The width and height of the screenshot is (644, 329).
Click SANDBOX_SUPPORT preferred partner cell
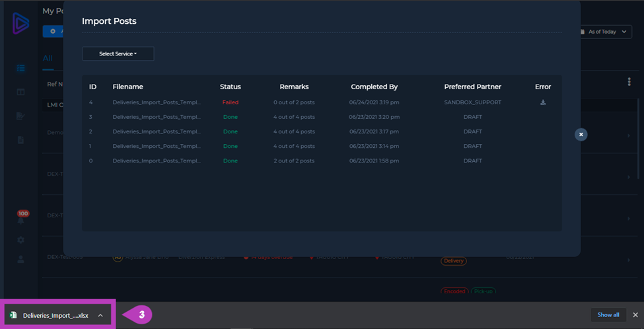[x=473, y=102]
